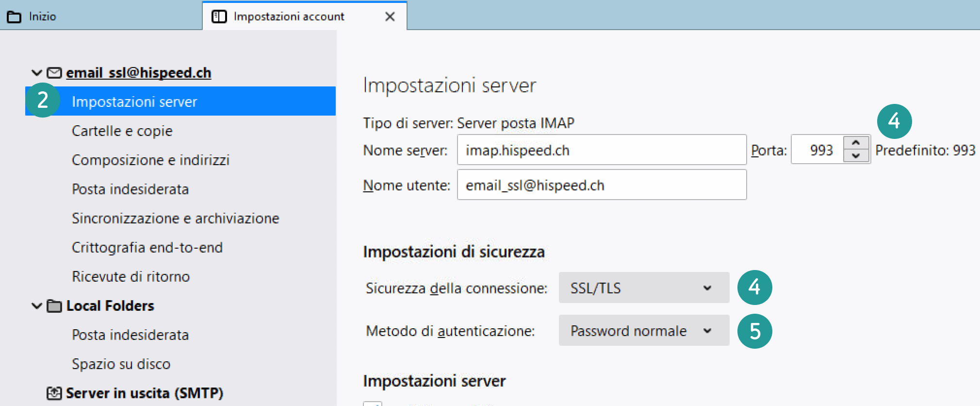Click the Local Folders folder icon

click(x=54, y=306)
